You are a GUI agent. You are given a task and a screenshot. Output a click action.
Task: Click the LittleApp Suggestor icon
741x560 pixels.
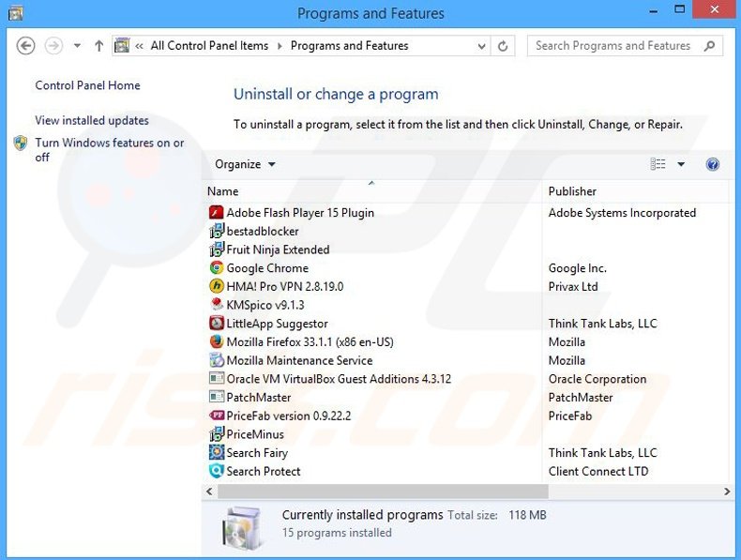[216, 324]
